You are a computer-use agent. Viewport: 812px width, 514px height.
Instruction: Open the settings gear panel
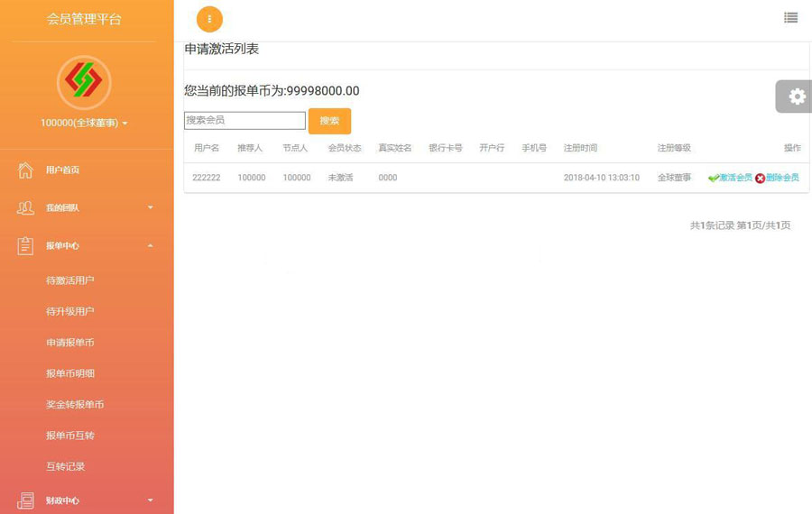pos(796,96)
